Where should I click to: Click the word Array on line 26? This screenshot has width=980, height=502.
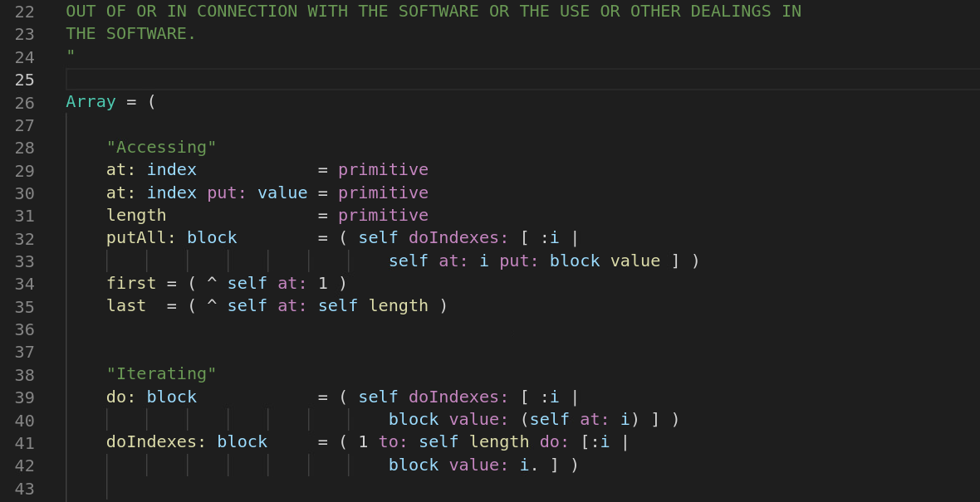(x=91, y=102)
